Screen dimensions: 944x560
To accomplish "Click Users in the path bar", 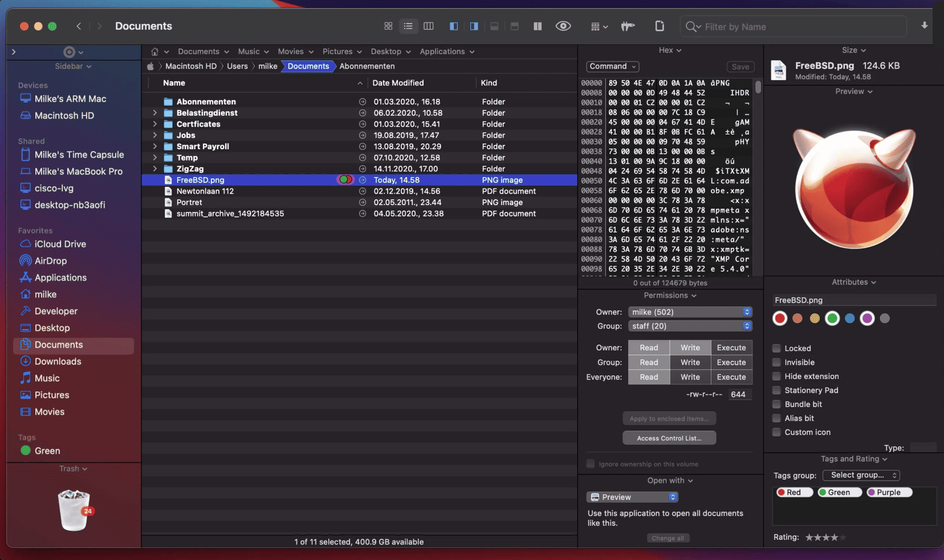I will click(x=237, y=67).
